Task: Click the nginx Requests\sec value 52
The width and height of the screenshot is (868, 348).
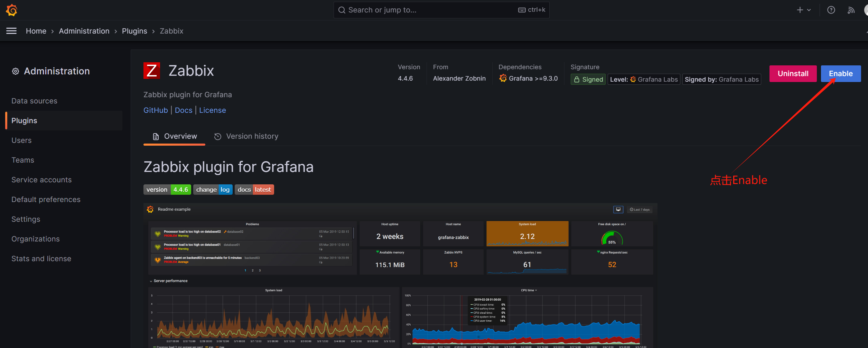Action: [612, 265]
